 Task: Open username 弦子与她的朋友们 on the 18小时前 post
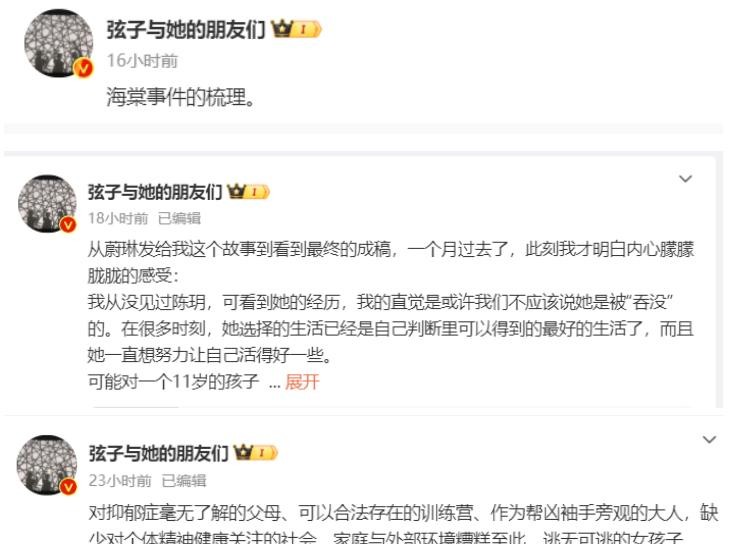tap(155, 192)
